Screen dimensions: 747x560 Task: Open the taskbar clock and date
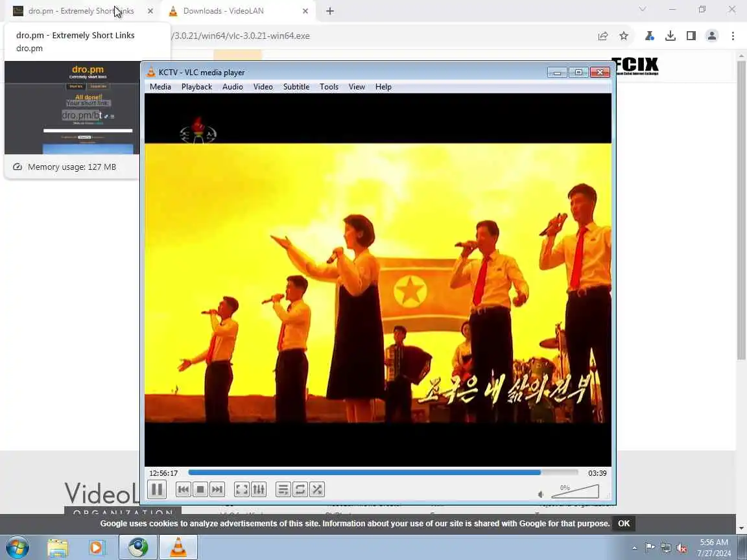point(714,548)
